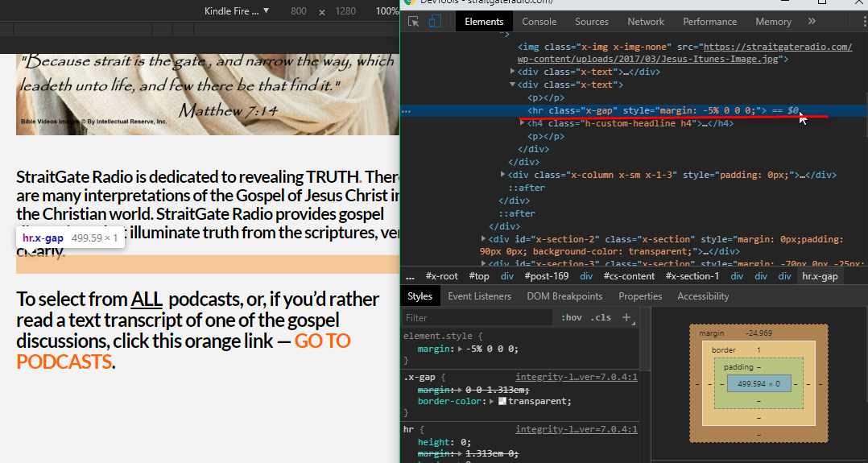The width and height of the screenshot is (868, 463).
Task: Toggle the .cls classes button
Action: (x=601, y=317)
